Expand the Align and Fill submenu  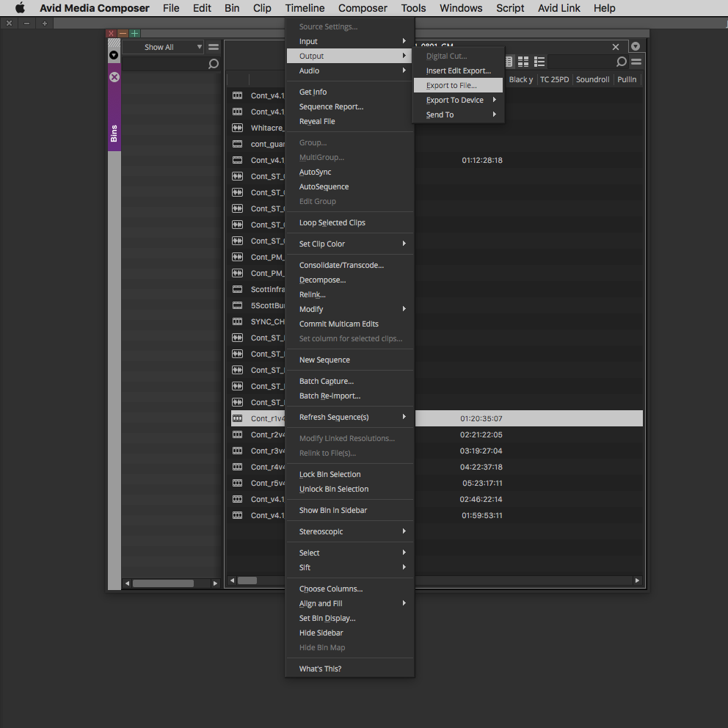coord(350,603)
